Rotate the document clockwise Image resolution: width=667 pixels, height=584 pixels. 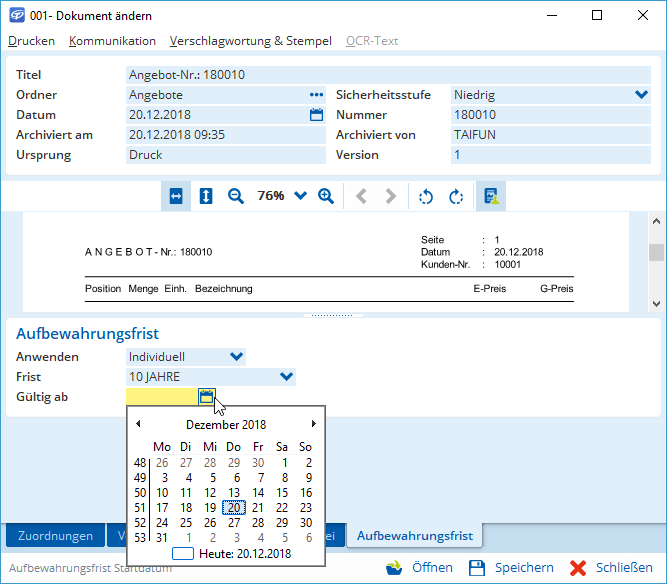[x=456, y=196]
